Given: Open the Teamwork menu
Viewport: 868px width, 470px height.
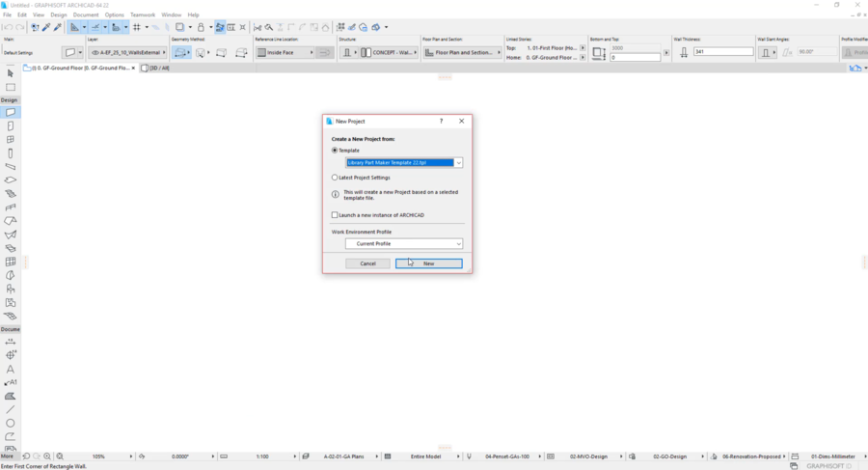Looking at the screenshot, I should tap(143, 15).
